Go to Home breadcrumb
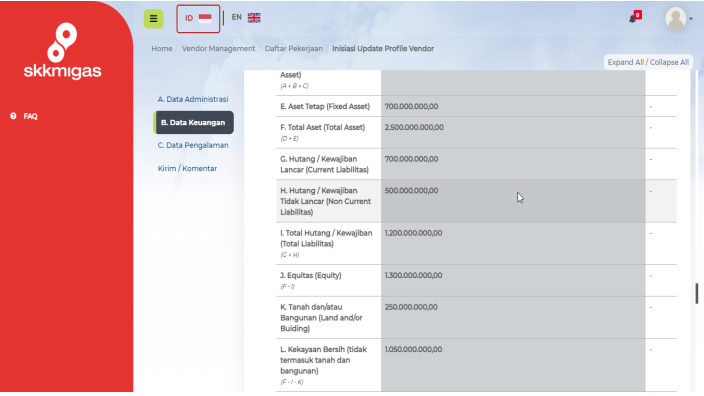The image size is (704, 396). (162, 48)
